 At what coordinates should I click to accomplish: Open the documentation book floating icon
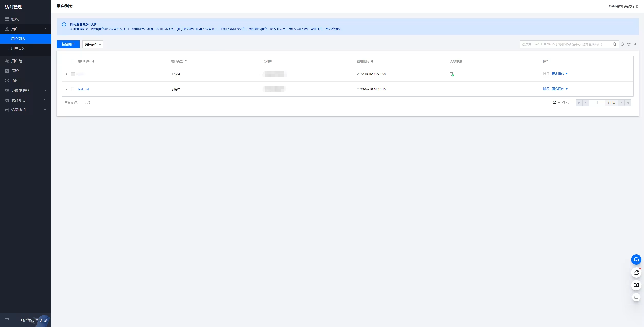click(636, 285)
